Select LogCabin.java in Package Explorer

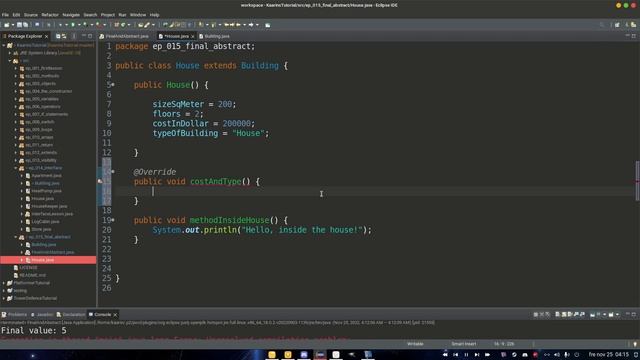(x=45, y=222)
